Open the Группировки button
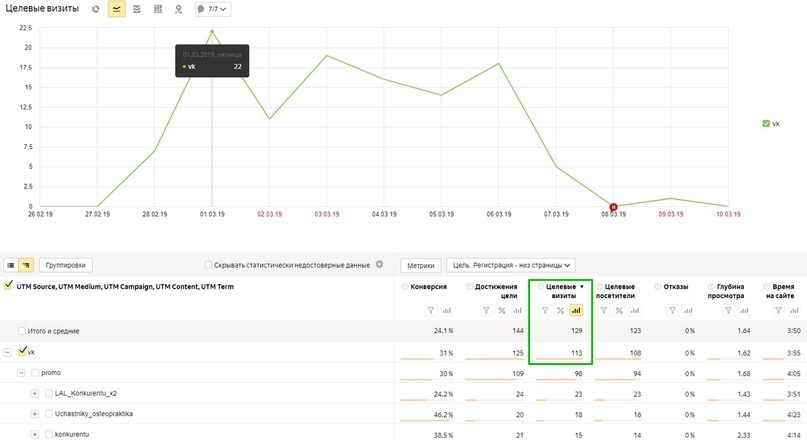Viewport: 807px width, 440px height. point(66,265)
